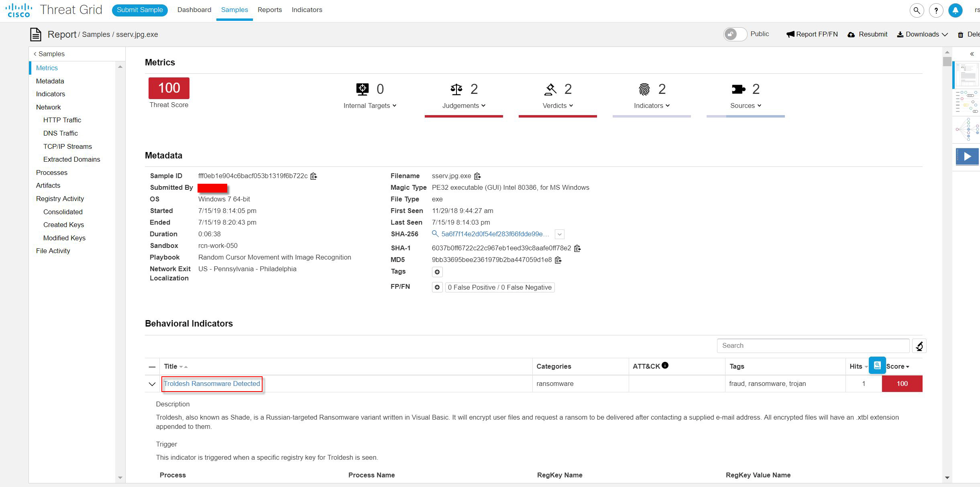Add a tag with the plus icon
The width and height of the screenshot is (980, 487).
click(x=437, y=272)
